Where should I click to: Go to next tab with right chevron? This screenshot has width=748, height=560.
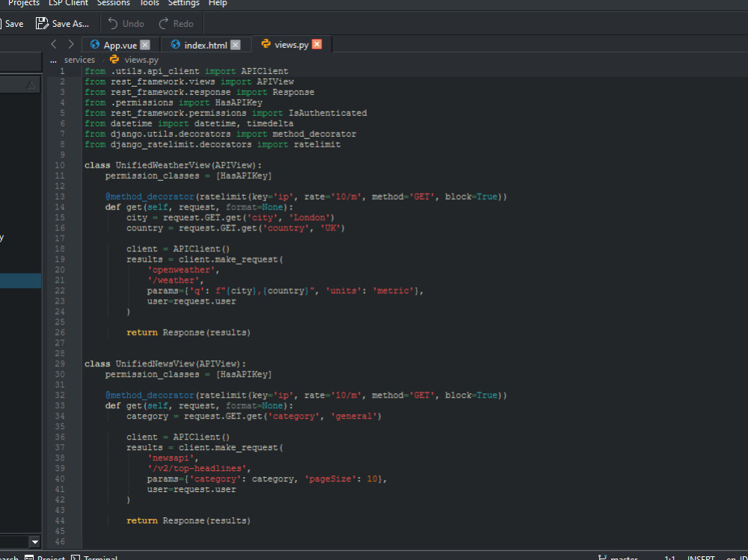tap(70, 44)
